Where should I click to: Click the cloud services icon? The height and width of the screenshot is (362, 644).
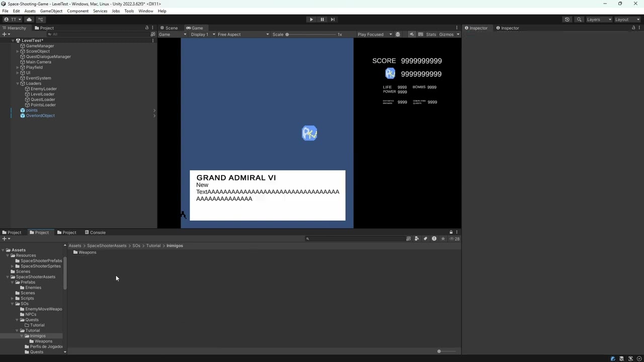(29, 19)
